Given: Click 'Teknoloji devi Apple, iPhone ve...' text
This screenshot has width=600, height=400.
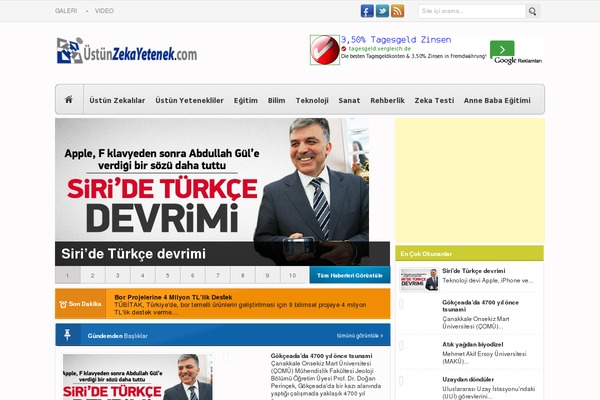Looking at the screenshot, I should pos(488,280).
